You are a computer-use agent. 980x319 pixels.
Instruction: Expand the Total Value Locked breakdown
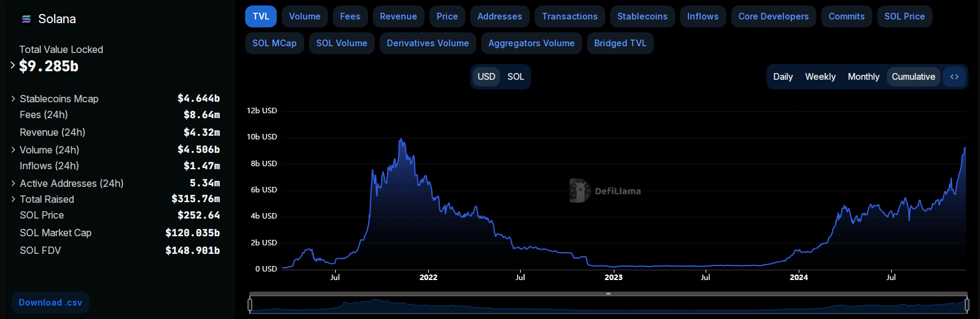pos(13,65)
